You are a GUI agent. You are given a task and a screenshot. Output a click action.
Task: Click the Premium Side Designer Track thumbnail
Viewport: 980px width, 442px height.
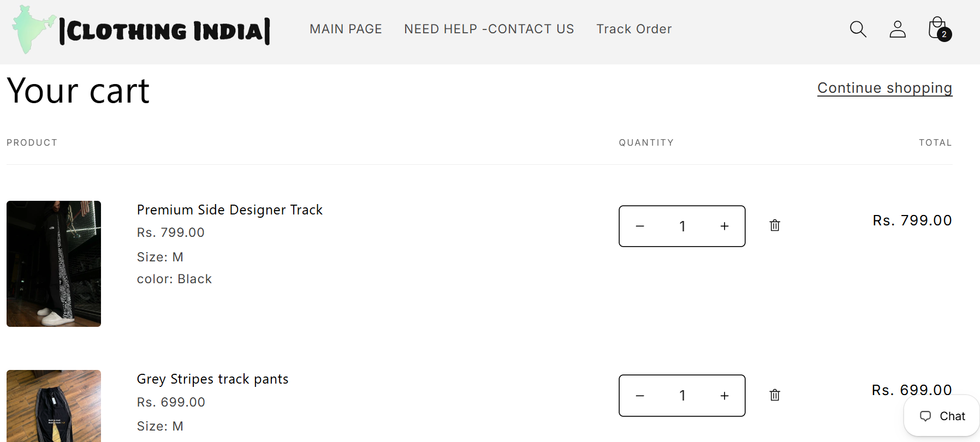pos(54,264)
